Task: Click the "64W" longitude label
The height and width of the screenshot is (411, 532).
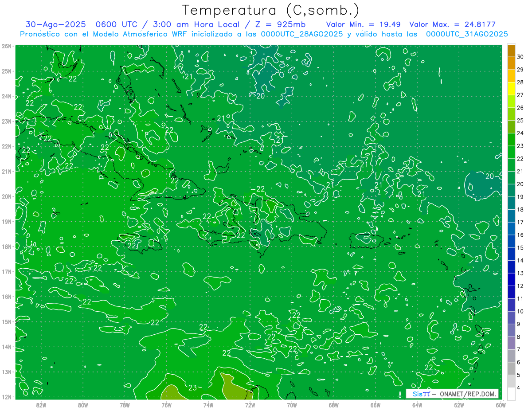Action: coord(417,405)
